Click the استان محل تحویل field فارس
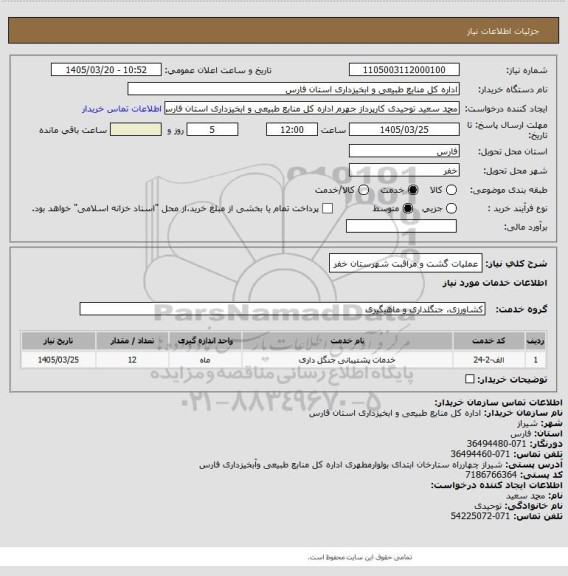568x576 pixels. pyautogui.click(x=404, y=151)
